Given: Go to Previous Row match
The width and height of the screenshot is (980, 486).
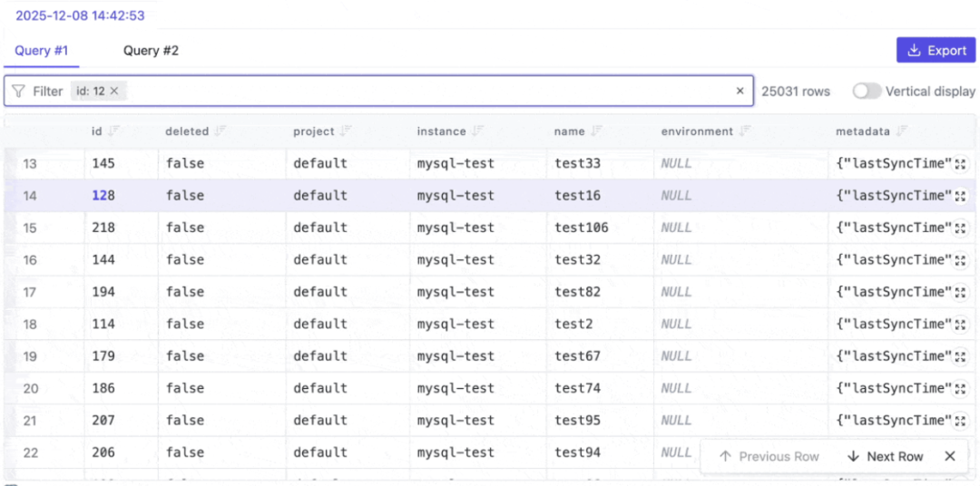Looking at the screenshot, I should pos(769,457).
